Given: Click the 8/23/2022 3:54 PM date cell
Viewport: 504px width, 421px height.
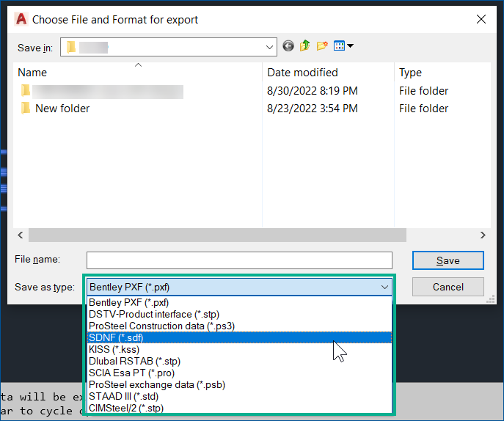Looking at the screenshot, I should coord(312,109).
